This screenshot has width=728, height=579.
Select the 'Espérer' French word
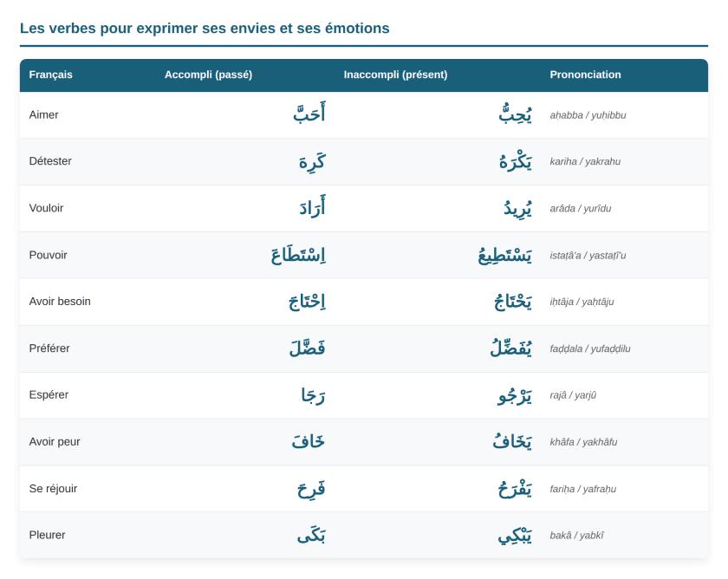click(49, 394)
